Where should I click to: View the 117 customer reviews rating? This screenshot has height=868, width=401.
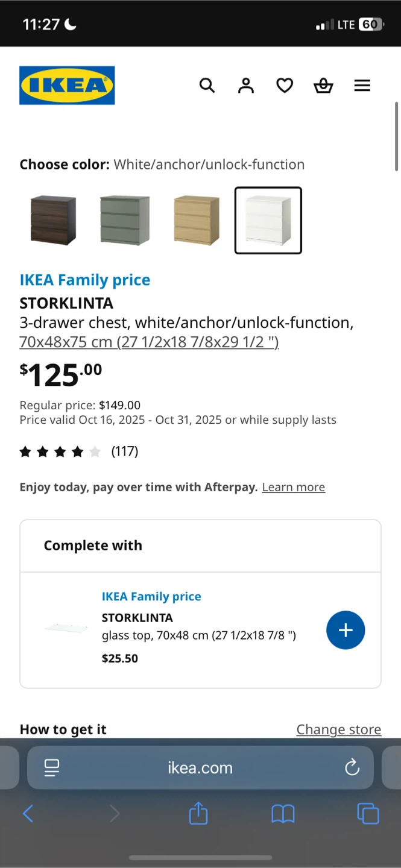coord(78,451)
